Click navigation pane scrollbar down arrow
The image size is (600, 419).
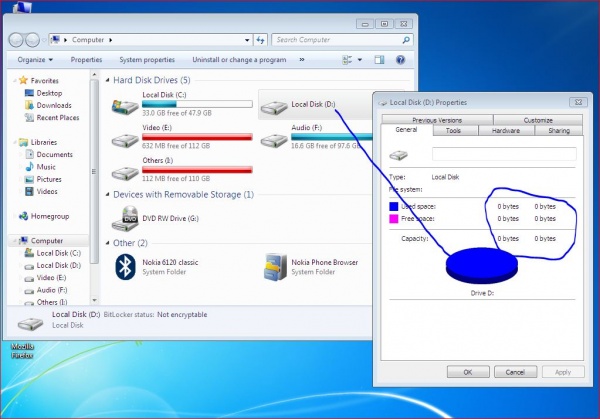click(x=95, y=300)
